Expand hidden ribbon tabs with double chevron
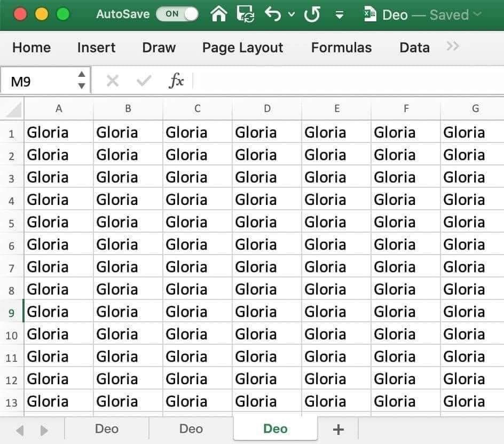This screenshot has height=444, width=504. (453, 46)
